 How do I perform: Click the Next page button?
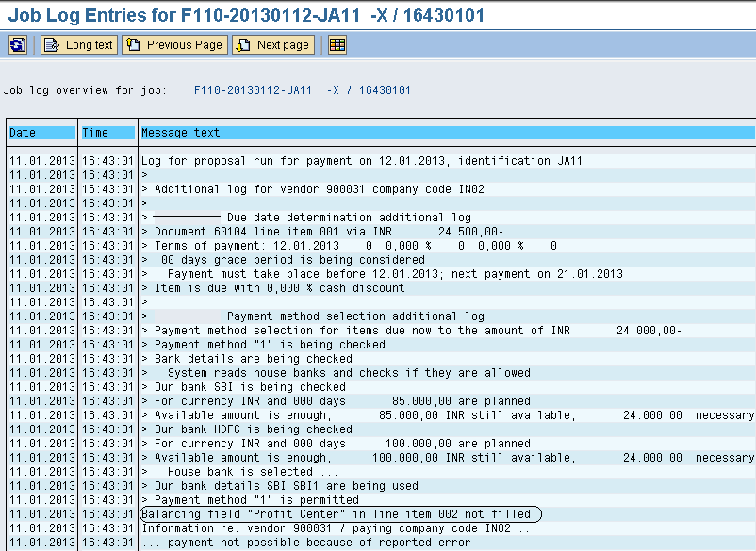point(272,44)
